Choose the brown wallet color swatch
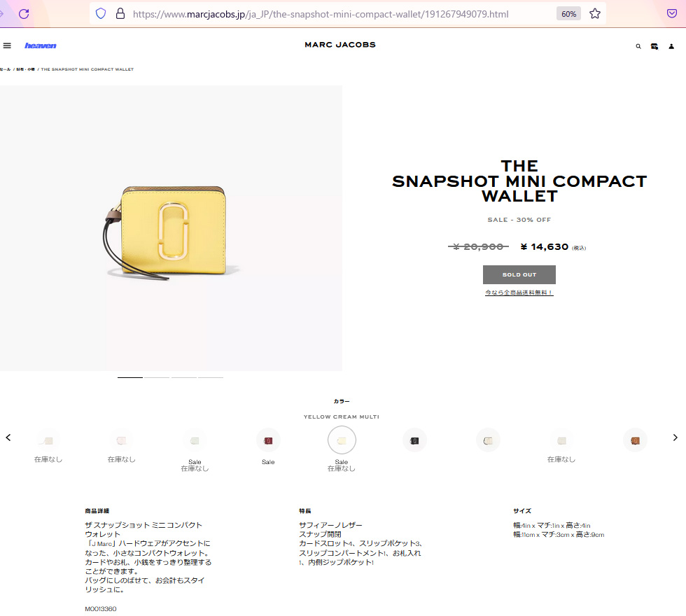This screenshot has height=616, width=686. [635, 440]
